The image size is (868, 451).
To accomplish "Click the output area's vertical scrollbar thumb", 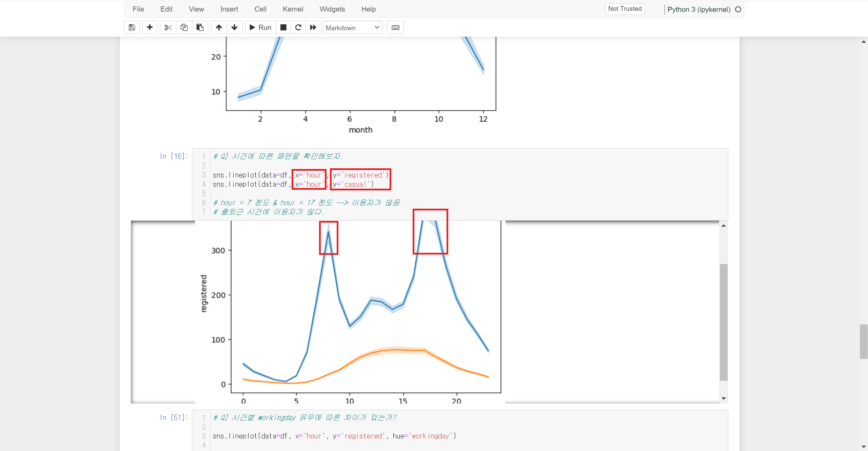I will coord(724,322).
